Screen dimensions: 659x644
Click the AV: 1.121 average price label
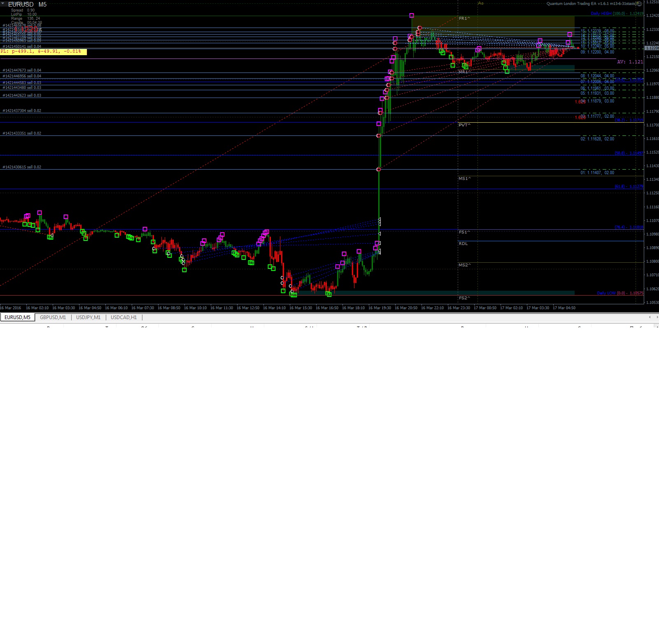[630, 62]
